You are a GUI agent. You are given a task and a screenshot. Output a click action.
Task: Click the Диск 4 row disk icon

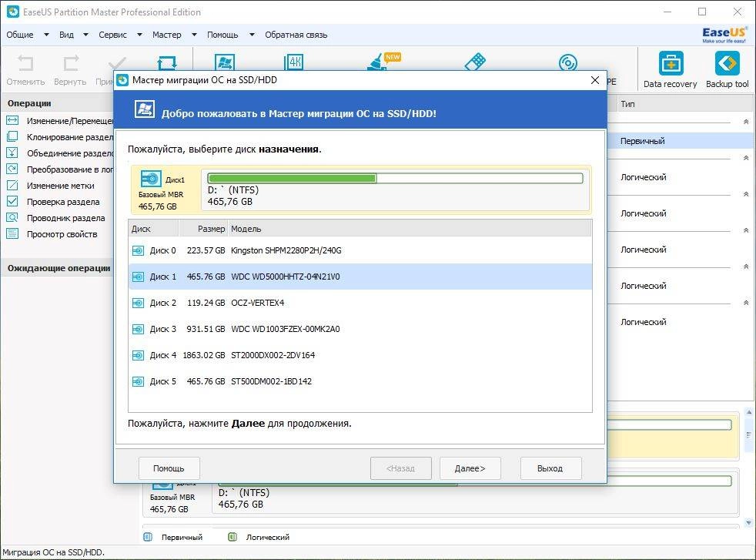[x=138, y=355]
